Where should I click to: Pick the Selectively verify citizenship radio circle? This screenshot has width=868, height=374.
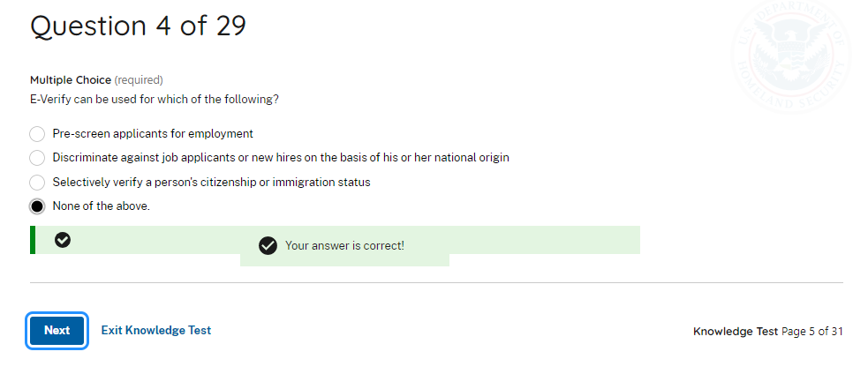coord(37,183)
